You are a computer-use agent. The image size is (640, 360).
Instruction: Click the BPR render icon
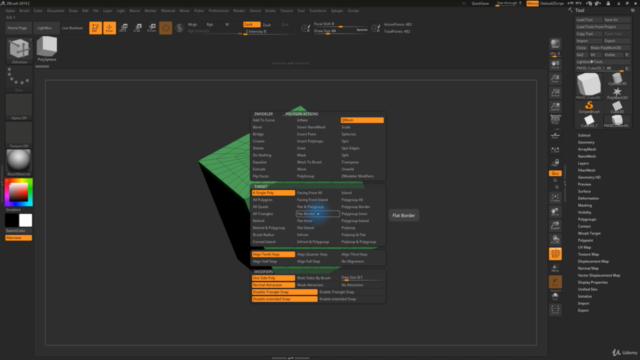(555, 44)
